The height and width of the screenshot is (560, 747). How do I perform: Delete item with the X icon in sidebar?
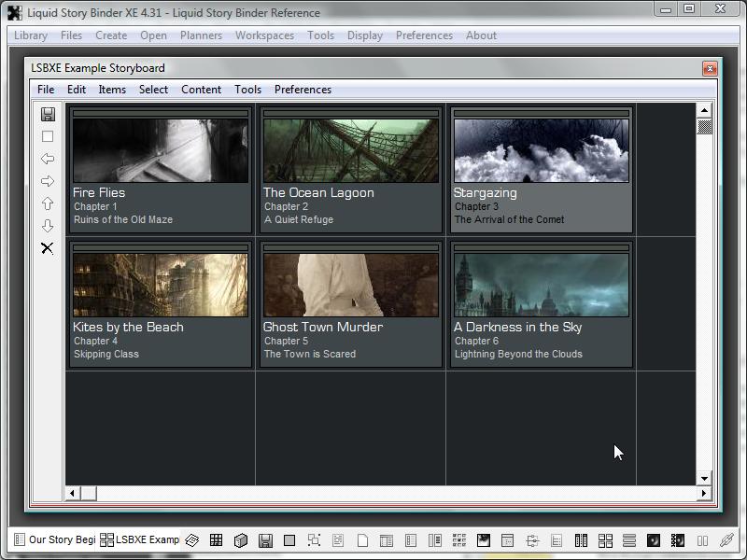point(48,248)
